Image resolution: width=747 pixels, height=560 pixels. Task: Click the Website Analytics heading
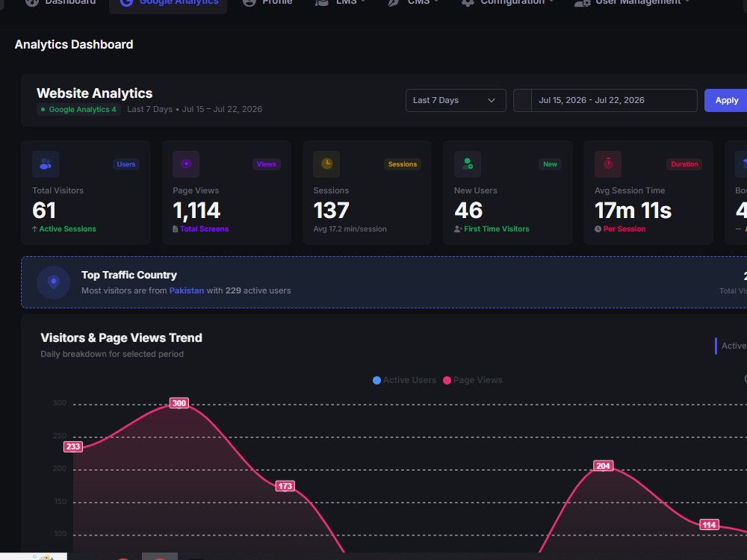click(95, 93)
